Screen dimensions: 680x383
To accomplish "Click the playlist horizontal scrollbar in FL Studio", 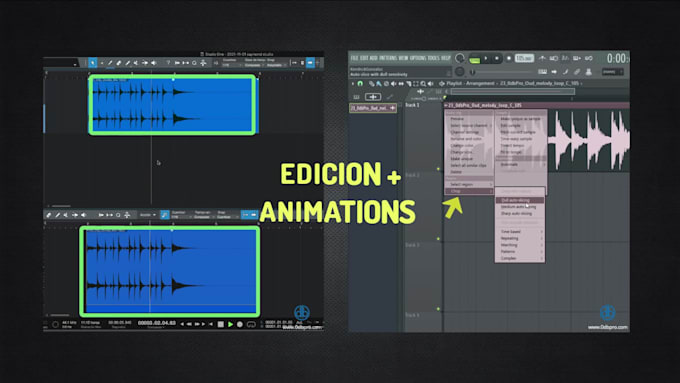I will (513, 92).
